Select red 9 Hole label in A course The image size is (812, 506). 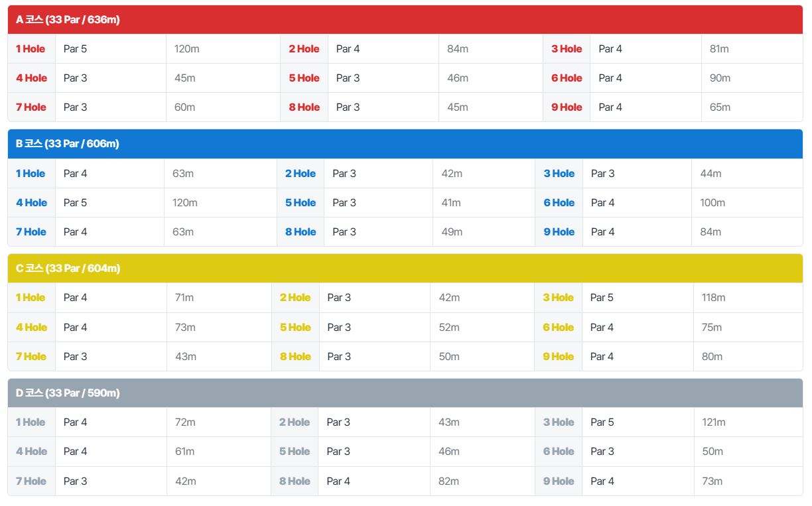point(567,107)
